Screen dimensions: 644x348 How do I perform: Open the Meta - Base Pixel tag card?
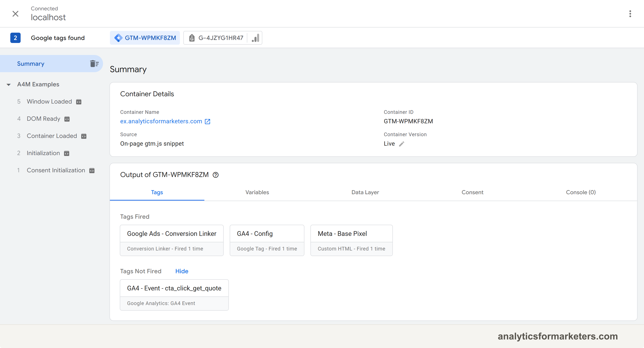click(351, 240)
